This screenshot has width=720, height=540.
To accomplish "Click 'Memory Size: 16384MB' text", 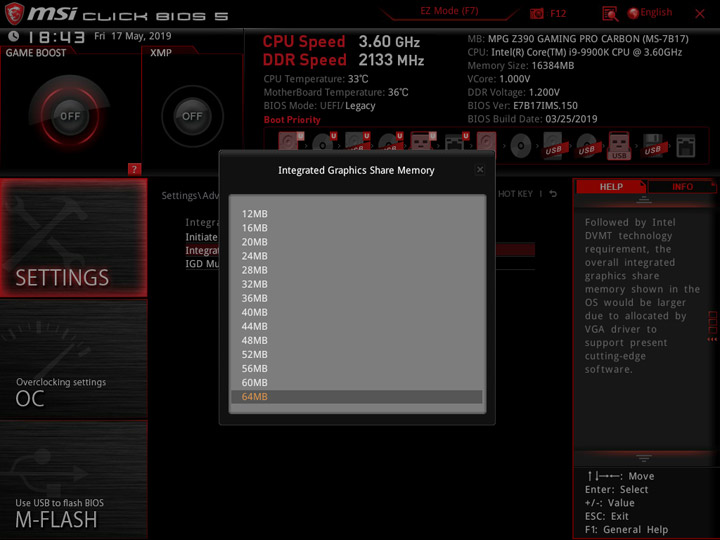I will tap(521, 66).
